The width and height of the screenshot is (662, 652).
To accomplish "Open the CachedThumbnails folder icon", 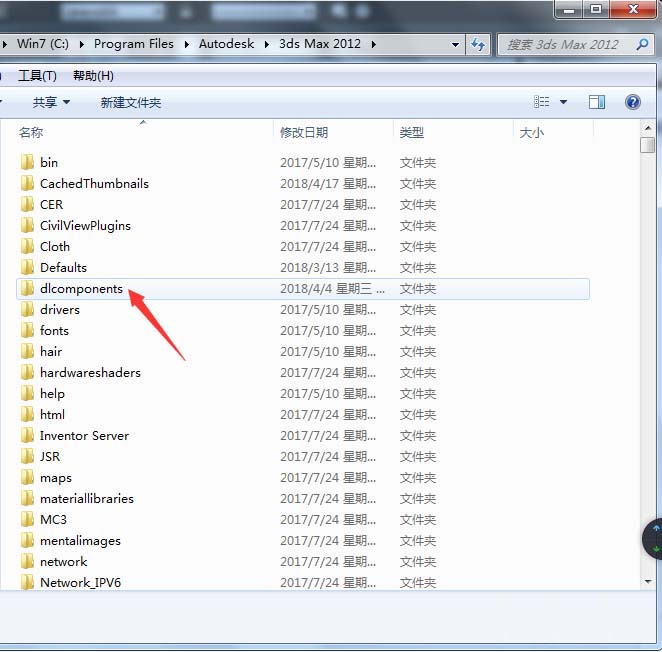I will [27, 183].
